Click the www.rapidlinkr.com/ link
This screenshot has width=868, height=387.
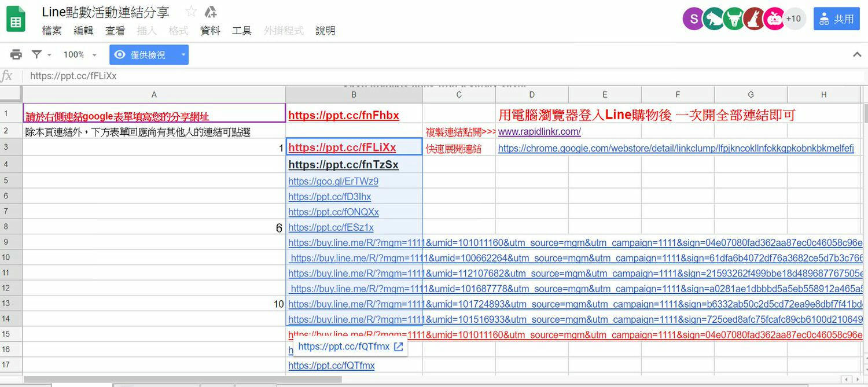pos(539,132)
